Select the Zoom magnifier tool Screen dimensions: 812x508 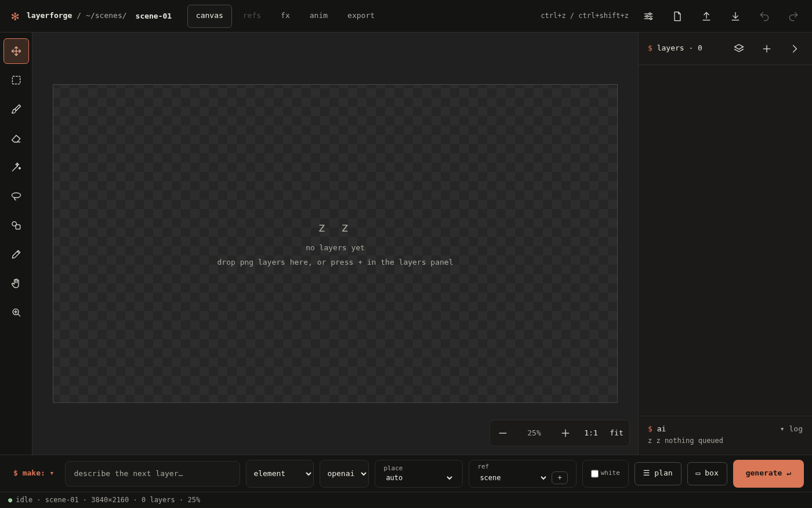(x=16, y=312)
